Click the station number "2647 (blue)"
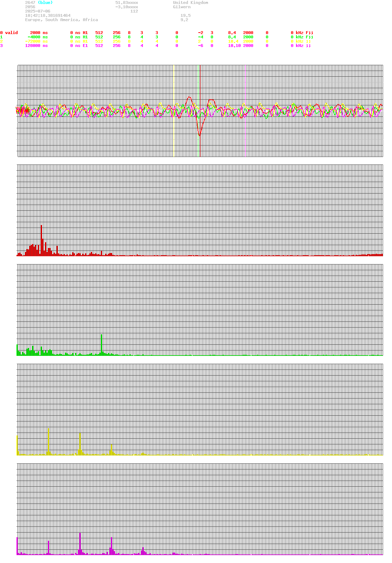The width and height of the screenshot is (392, 563). pyautogui.click(x=39, y=3)
